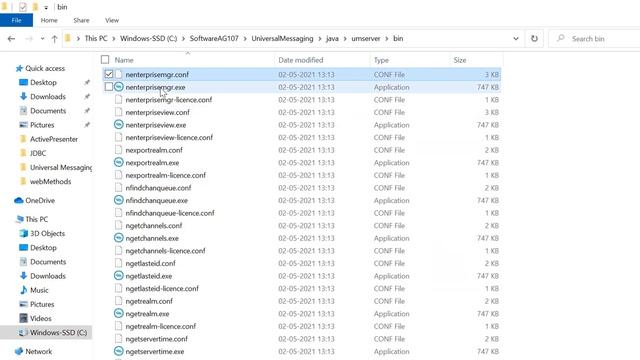640x360 pixels.
Task: Open the File ribbon tab
Action: [16, 20]
